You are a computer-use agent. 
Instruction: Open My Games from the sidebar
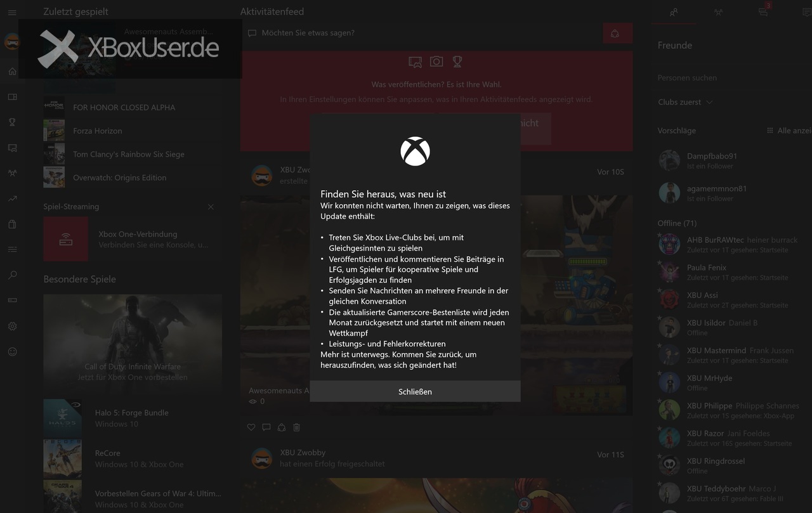coord(12,97)
